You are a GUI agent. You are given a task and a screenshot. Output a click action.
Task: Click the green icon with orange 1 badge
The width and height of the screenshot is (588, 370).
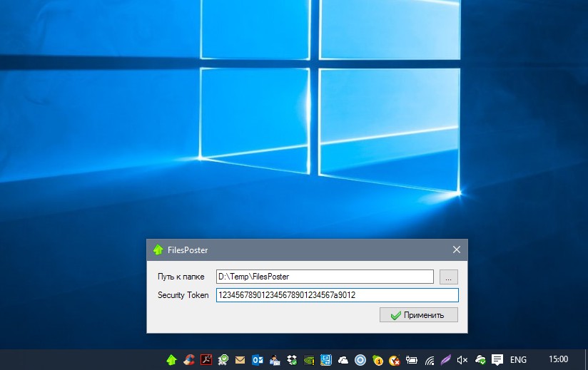click(377, 360)
